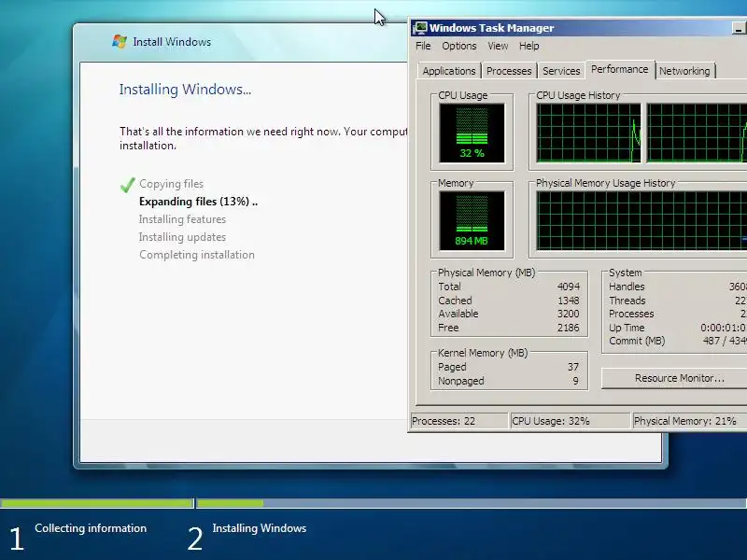Viewport: 747px width, 560px height.
Task: Click the Collecting information progress bar
Action: [x=97, y=503]
